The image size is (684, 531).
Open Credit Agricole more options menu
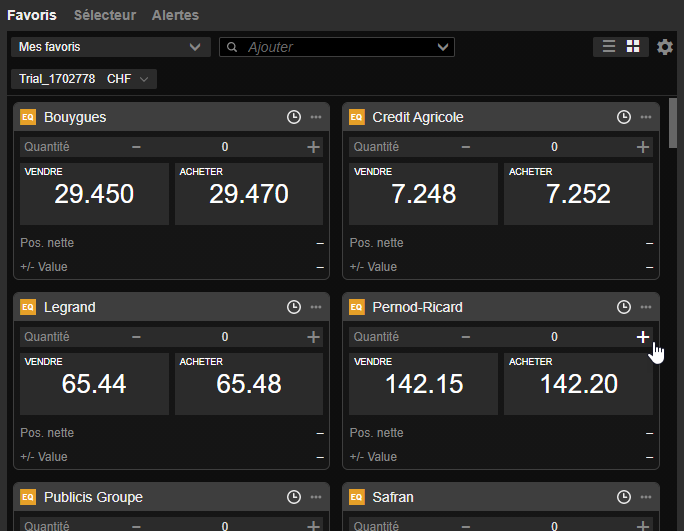[x=646, y=117]
